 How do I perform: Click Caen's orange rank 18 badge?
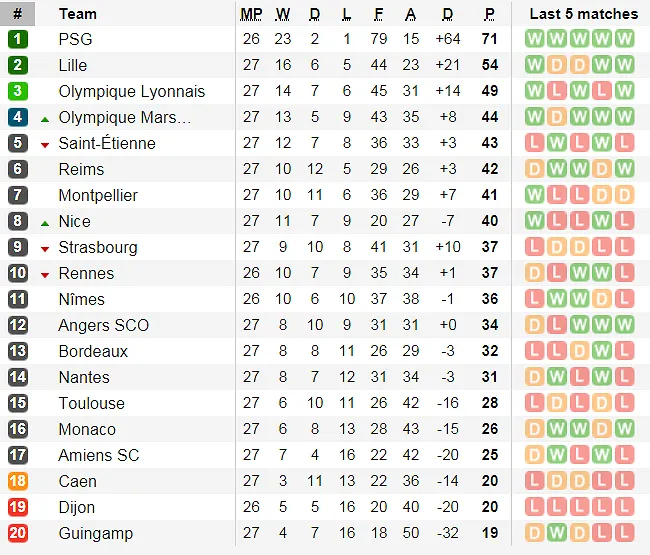tap(18, 481)
